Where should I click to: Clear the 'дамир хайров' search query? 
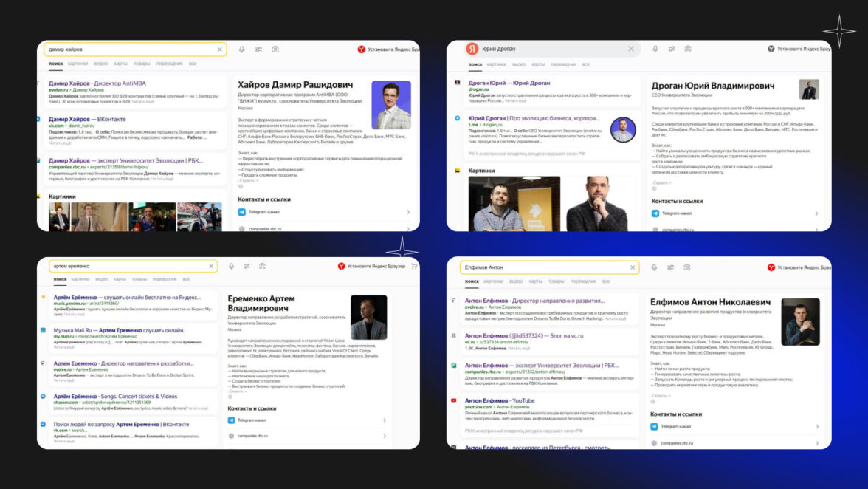point(220,49)
